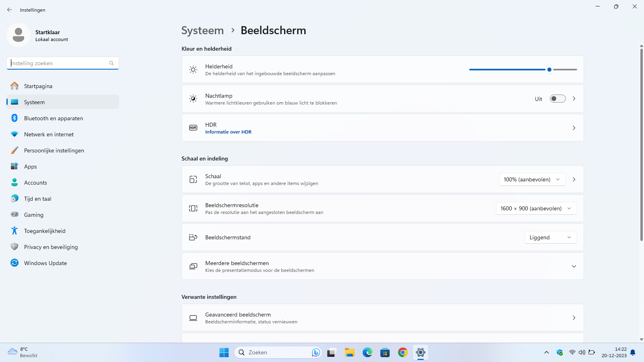Open the Beeldschermresolutie dropdown
Viewport: 644px width, 362px height.
click(x=536, y=208)
